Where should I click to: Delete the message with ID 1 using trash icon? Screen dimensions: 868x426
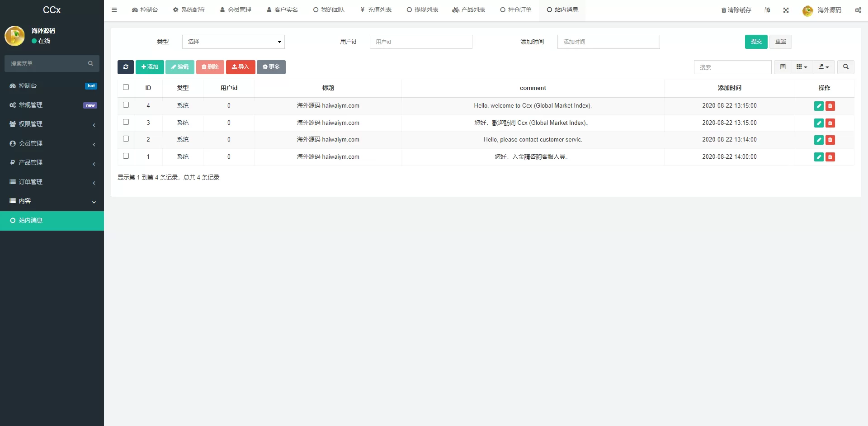(830, 157)
